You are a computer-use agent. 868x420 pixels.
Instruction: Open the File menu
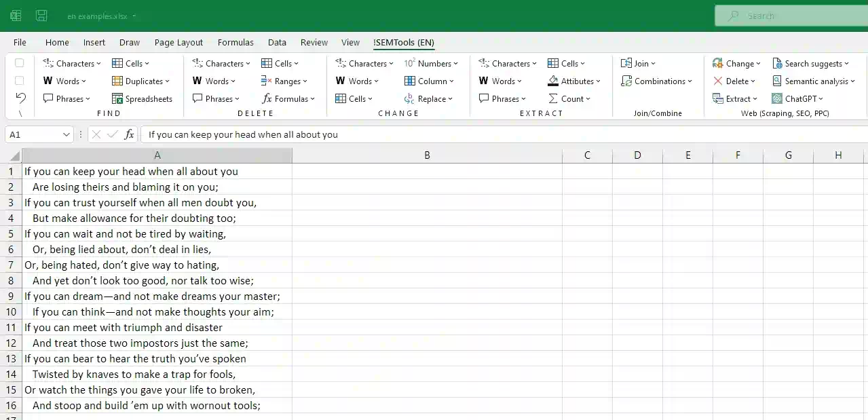20,42
